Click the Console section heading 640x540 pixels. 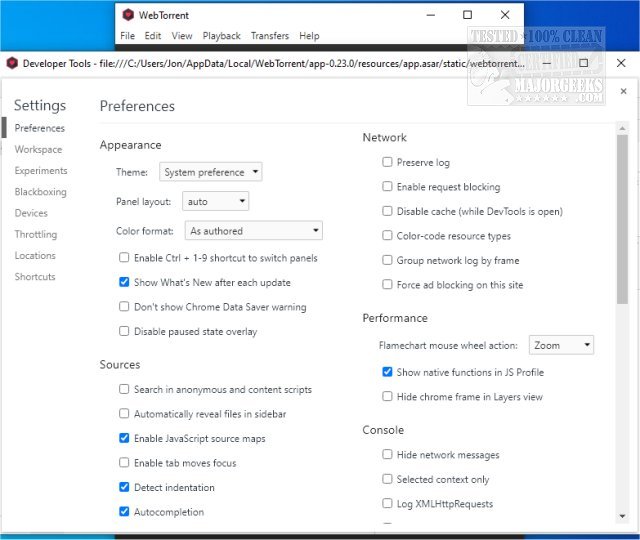tap(383, 430)
